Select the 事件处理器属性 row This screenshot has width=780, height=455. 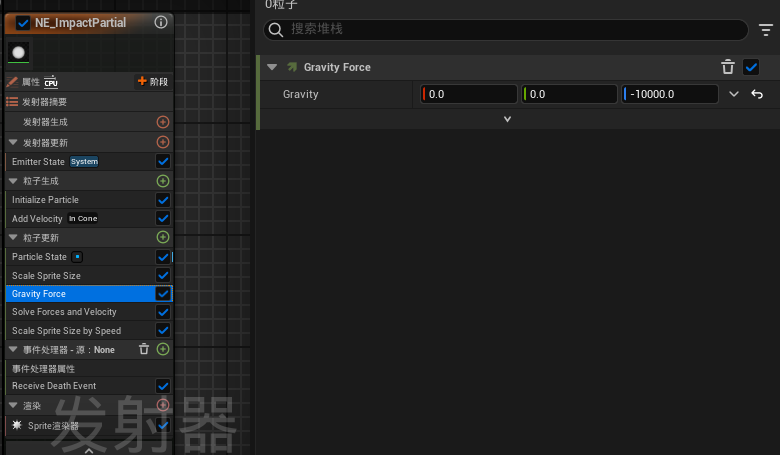click(90, 369)
